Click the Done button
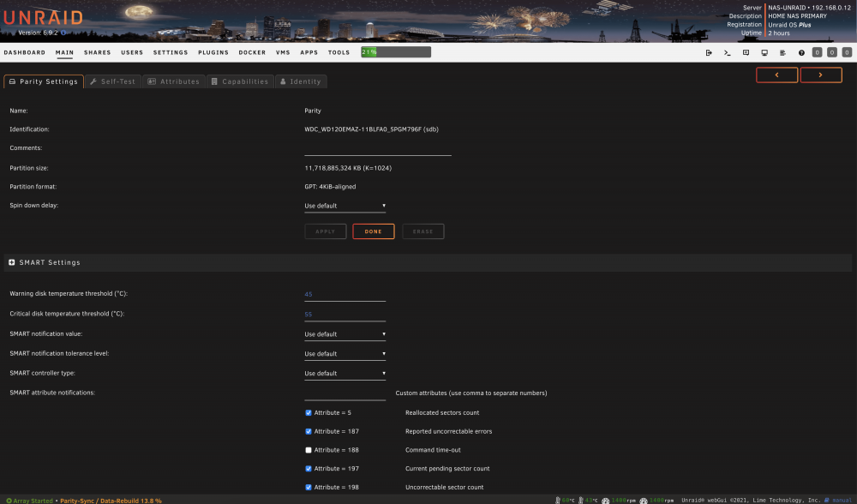The height and width of the screenshot is (504, 857). [x=374, y=231]
